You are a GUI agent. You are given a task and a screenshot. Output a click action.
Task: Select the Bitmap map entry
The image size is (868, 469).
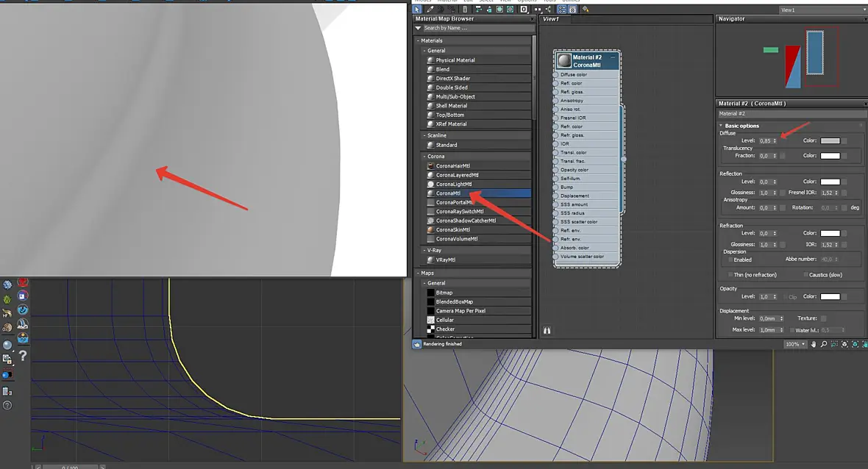(478, 293)
